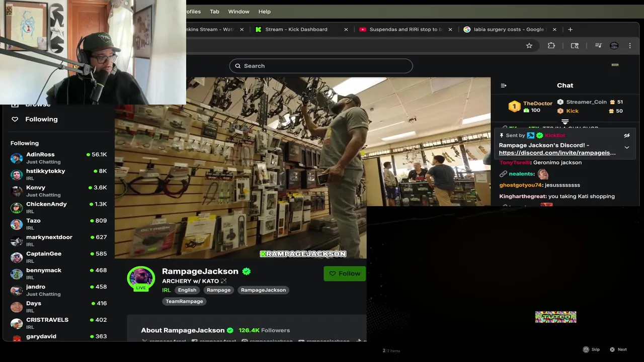Bookmark this page with the star icon
The image size is (644, 362).
click(529, 46)
